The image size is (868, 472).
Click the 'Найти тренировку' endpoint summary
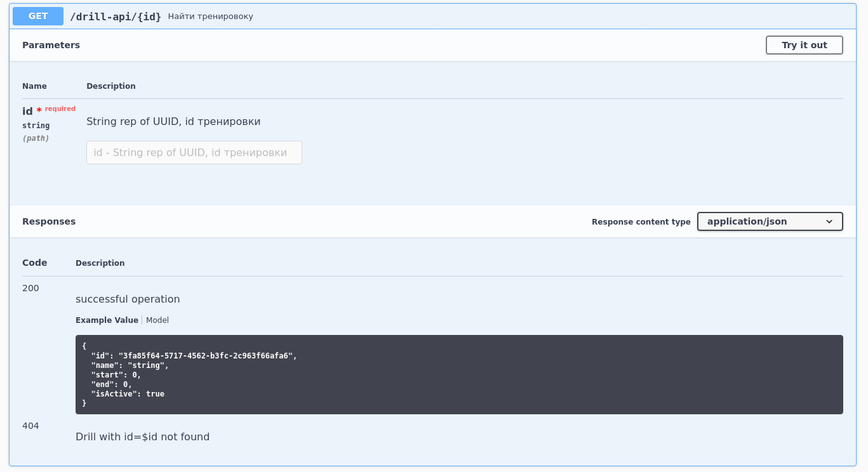[x=210, y=16]
